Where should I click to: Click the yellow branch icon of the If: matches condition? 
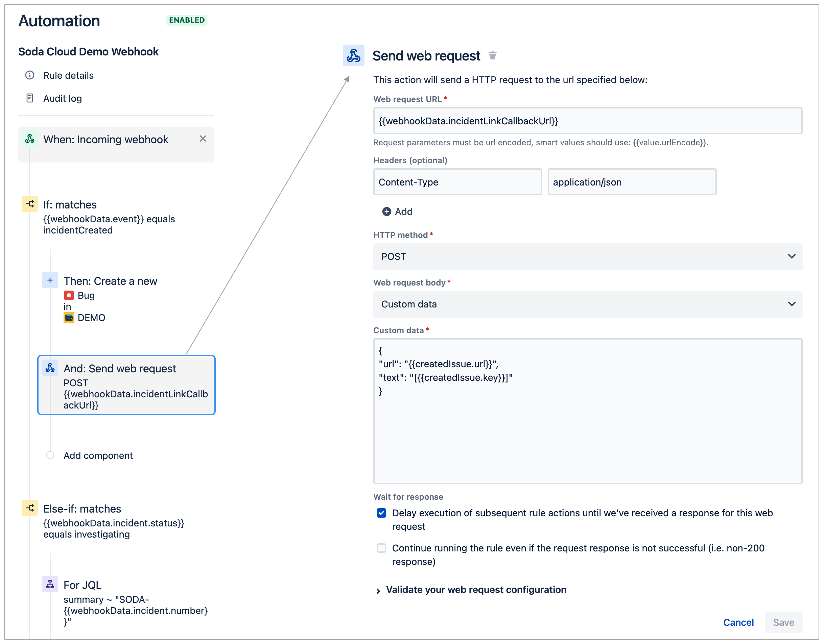[30, 204]
